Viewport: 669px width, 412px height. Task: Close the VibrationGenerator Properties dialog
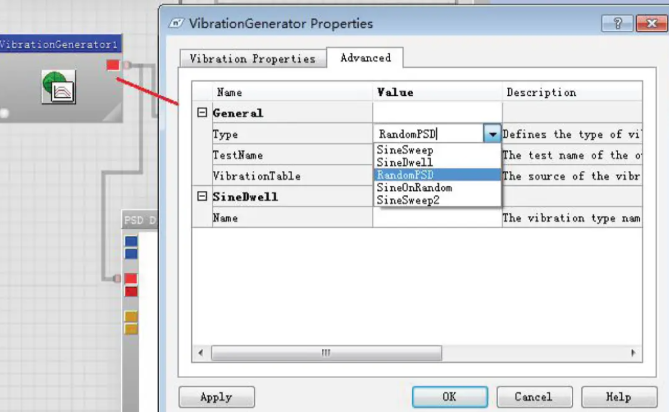coord(642,23)
